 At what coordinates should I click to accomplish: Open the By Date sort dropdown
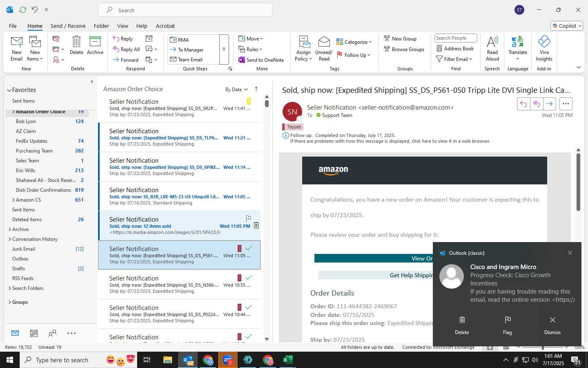point(236,89)
